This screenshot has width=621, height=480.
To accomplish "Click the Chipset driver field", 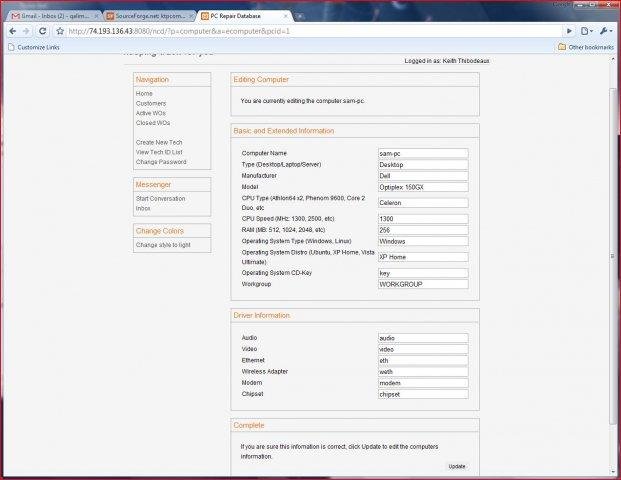I will point(423,394).
